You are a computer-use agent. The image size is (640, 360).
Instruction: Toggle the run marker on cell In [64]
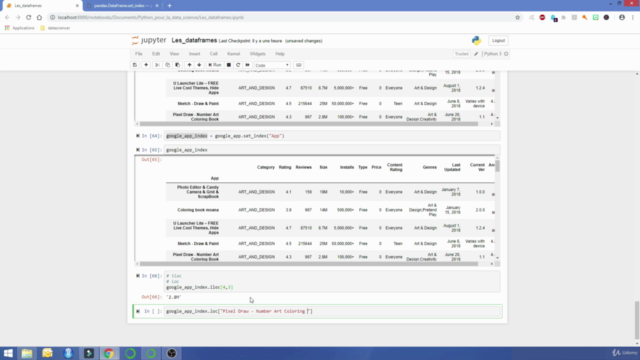[138, 136]
